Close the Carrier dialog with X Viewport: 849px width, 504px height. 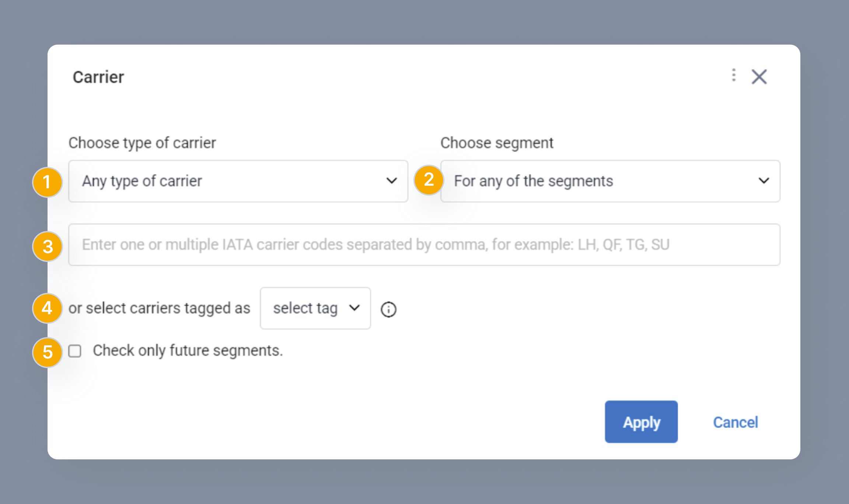(x=759, y=77)
